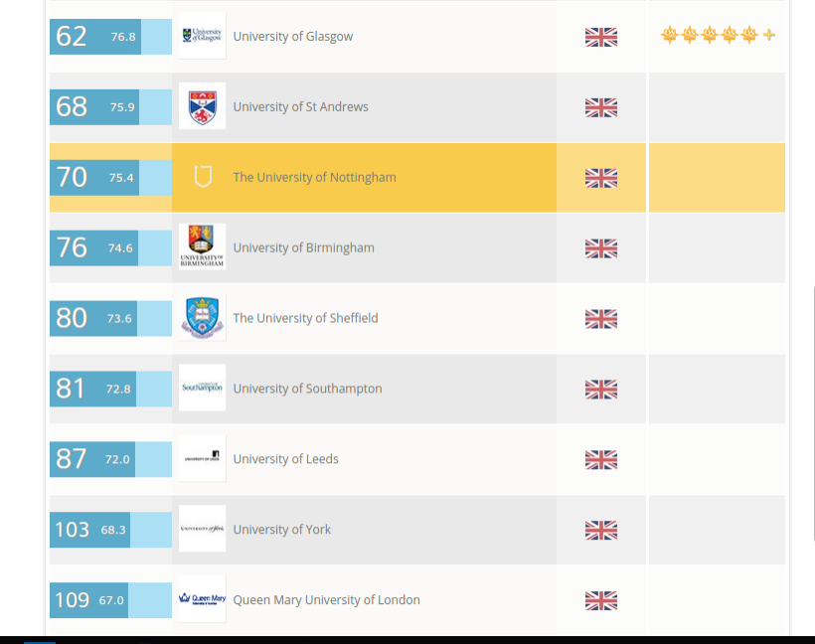Click the UK flag beside Nottingham
The width and height of the screenshot is (815, 644).
601,178
